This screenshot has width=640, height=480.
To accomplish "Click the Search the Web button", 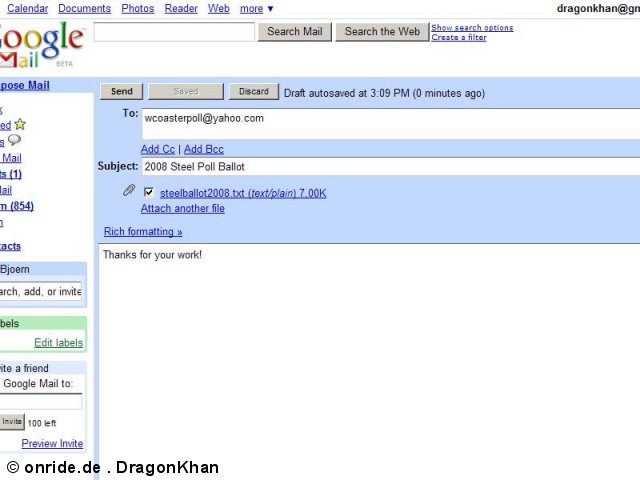I will (382, 32).
